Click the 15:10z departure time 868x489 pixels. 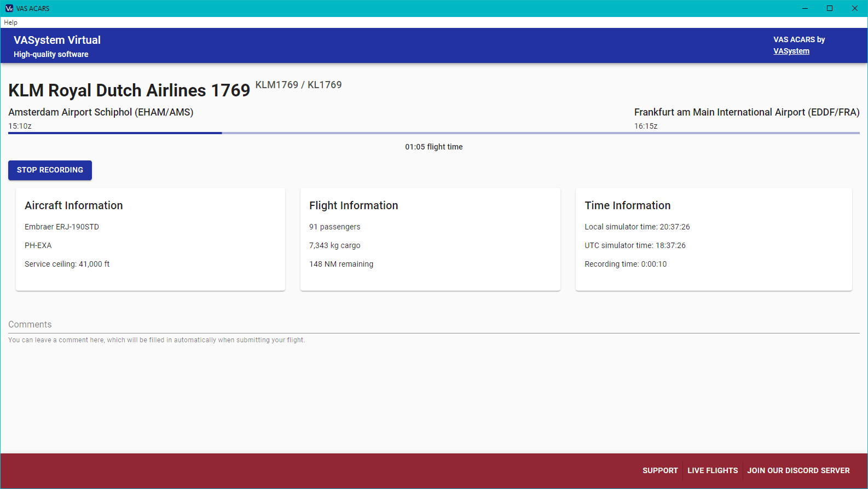tap(20, 126)
